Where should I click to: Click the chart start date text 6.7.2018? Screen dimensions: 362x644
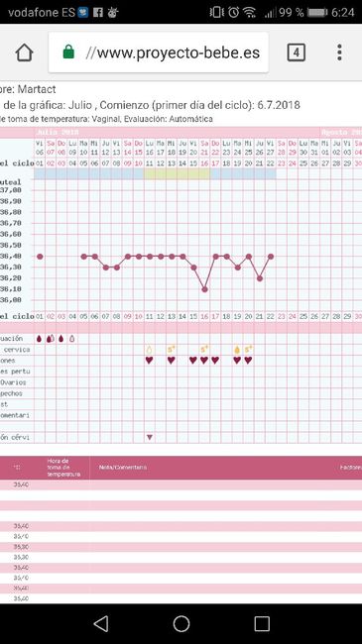pos(279,105)
